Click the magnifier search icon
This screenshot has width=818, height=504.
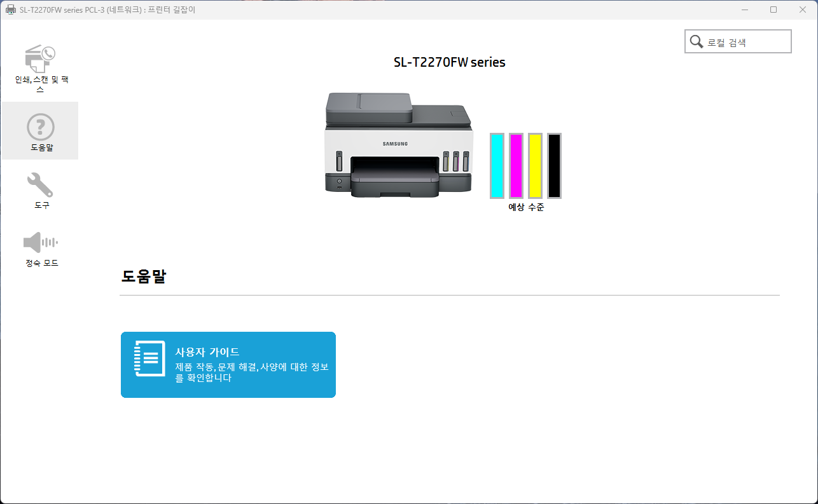[x=697, y=42]
